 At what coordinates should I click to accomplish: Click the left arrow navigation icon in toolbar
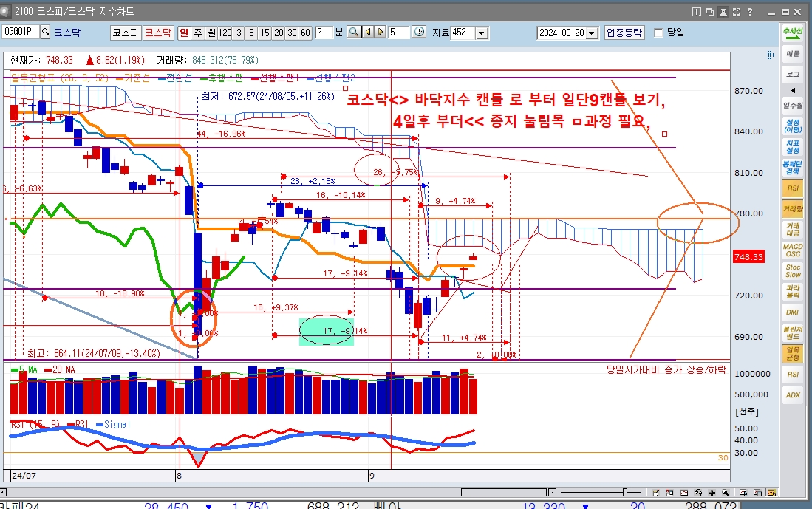(x=369, y=33)
